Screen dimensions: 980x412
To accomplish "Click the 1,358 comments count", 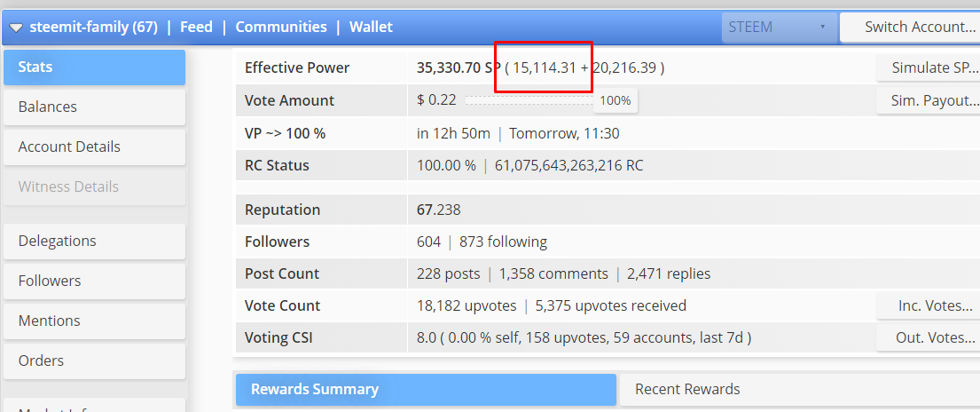I will click(553, 273).
